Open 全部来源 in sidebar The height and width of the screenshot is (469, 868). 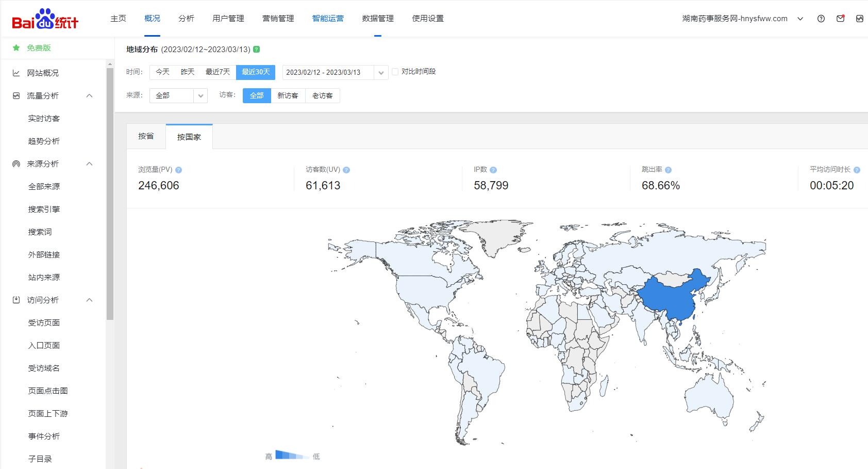click(x=44, y=187)
